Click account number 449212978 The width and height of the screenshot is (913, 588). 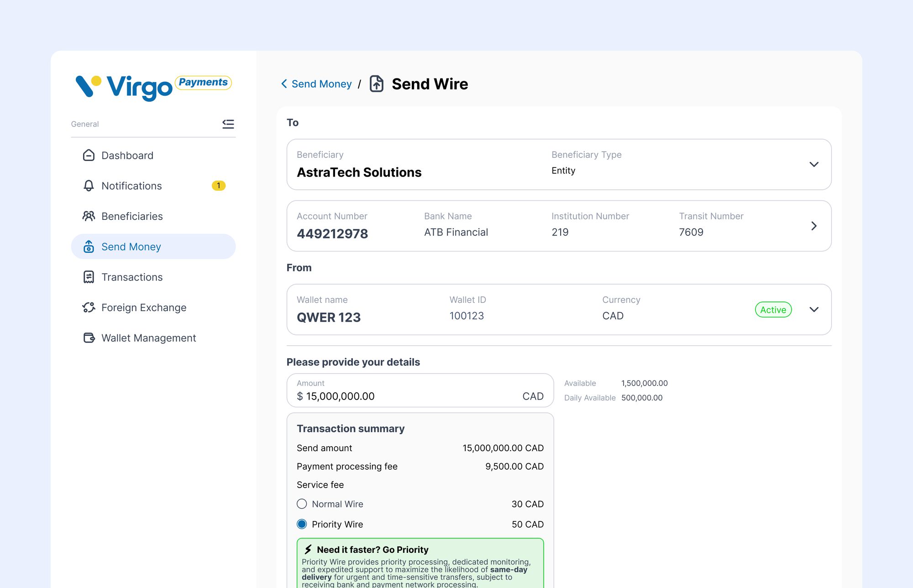[x=332, y=234]
